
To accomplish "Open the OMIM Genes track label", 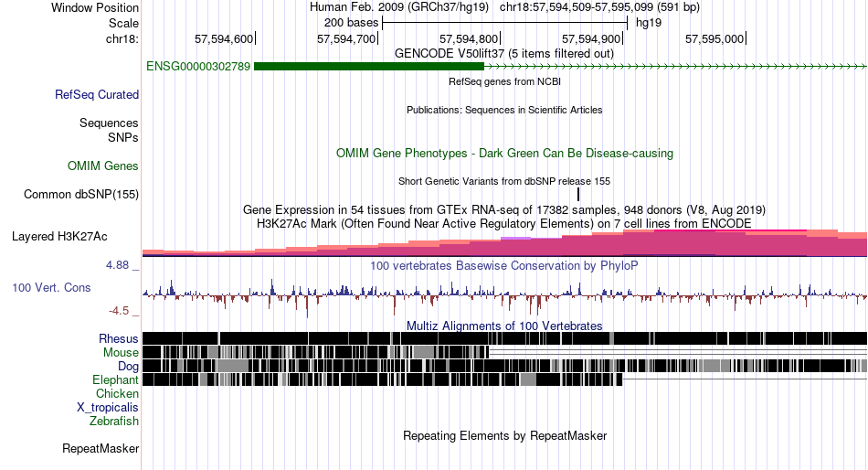I will [103, 166].
